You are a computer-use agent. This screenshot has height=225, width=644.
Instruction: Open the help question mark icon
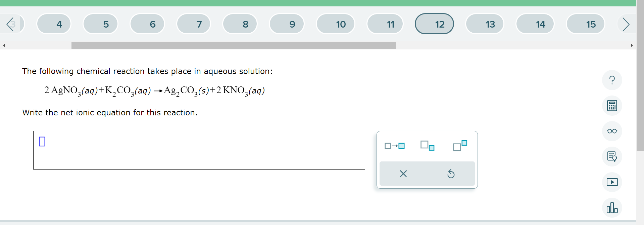tap(612, 80)
